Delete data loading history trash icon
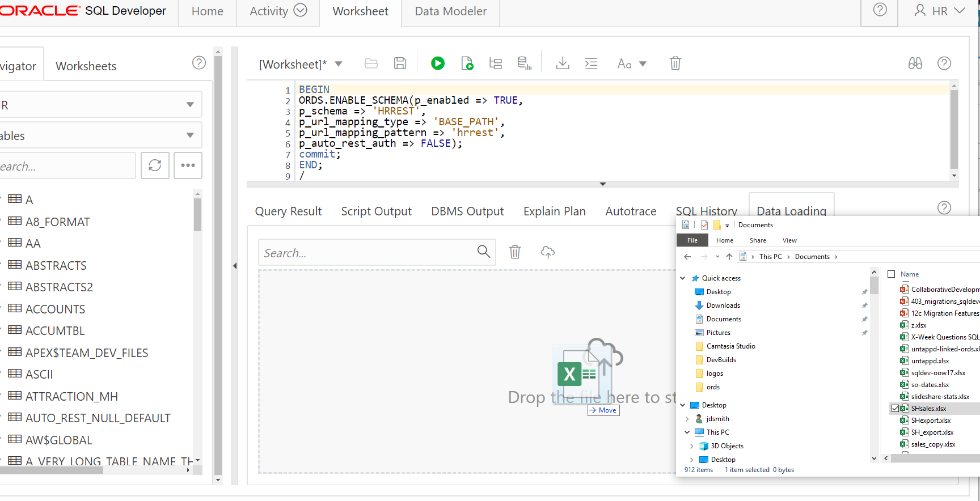 [x=515, y=252]
